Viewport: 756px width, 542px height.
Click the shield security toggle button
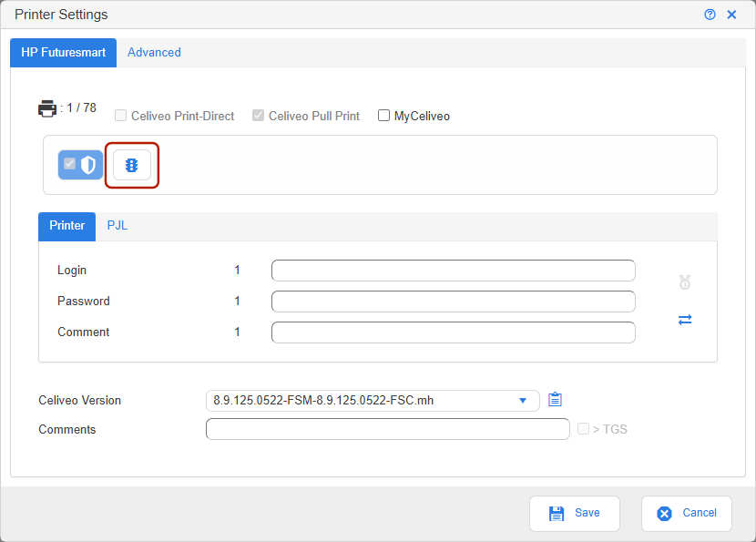point(80,165)
